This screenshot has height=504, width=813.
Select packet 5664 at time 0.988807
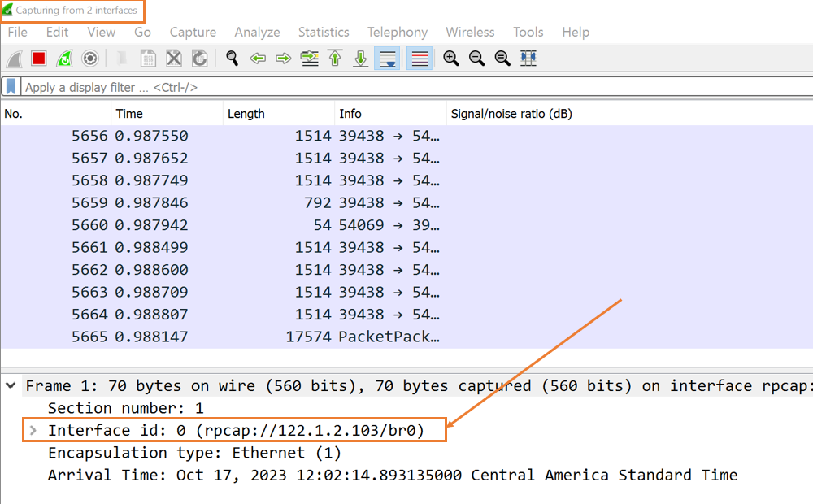coord(406,315)
